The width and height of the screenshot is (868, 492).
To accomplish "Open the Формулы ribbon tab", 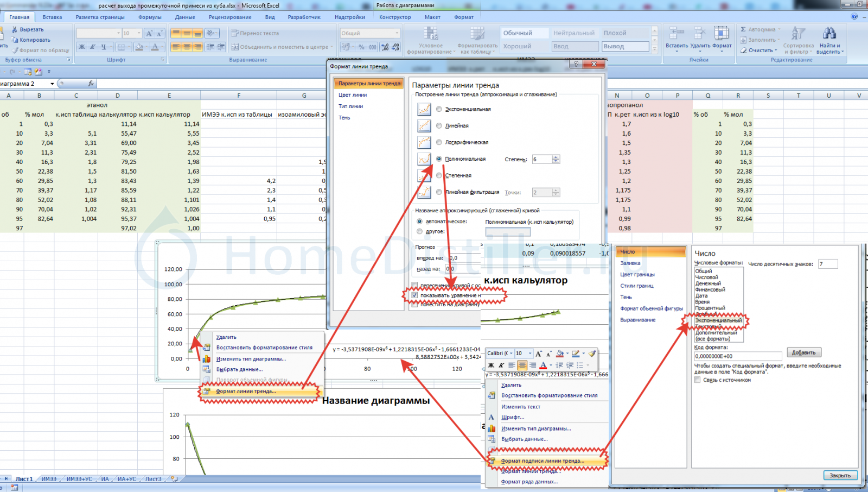I will coord(150,17).
